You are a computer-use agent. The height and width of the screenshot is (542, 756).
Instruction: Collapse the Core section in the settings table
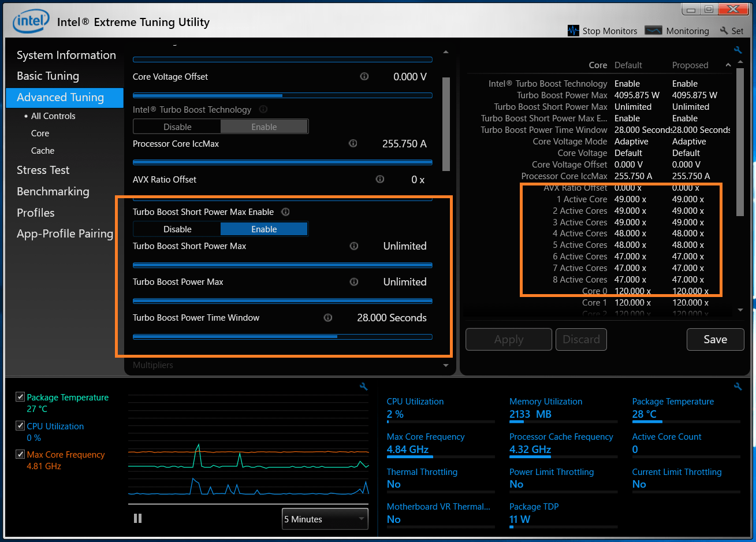point(728,65)
